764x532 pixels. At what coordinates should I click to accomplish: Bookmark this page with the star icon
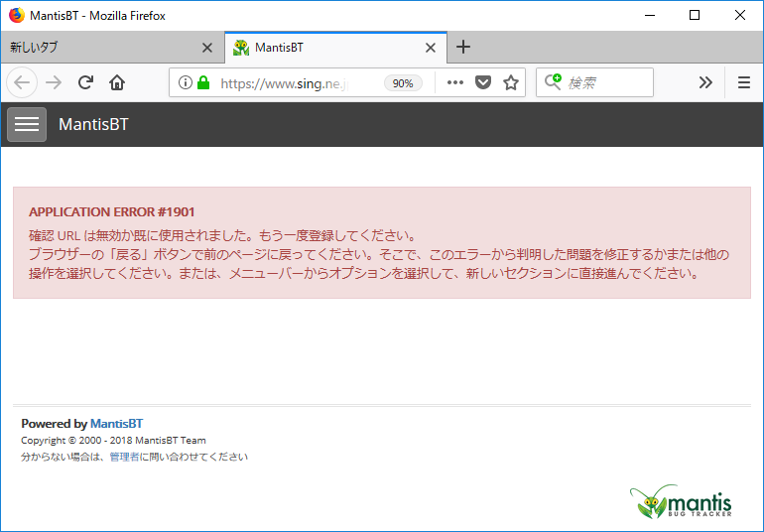511,83
